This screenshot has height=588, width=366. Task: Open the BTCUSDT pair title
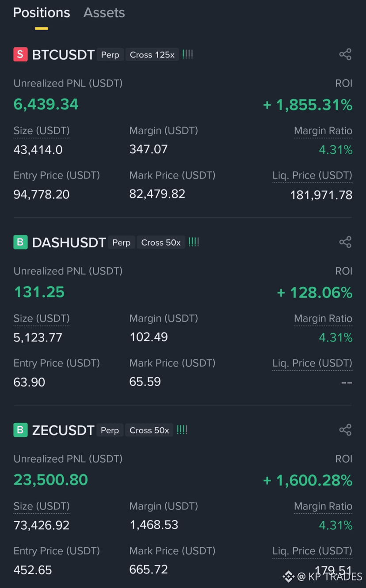64,55
